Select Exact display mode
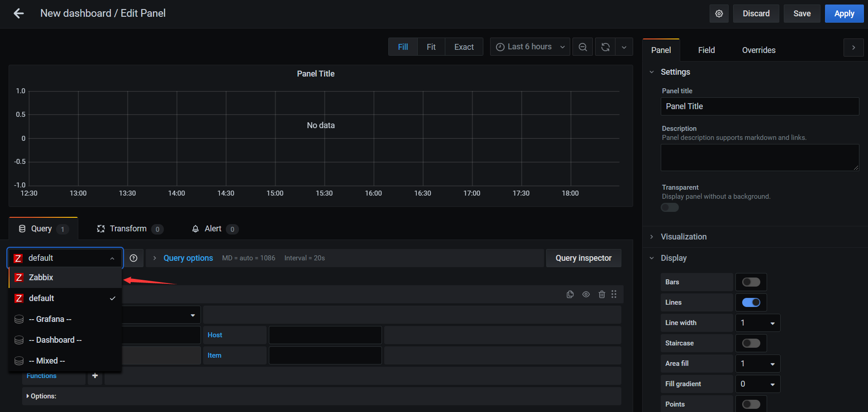This screenshot has height=412, width=868. (464, 47)
